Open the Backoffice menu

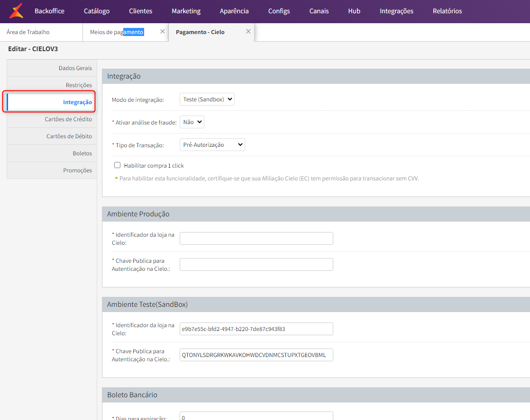49,11
